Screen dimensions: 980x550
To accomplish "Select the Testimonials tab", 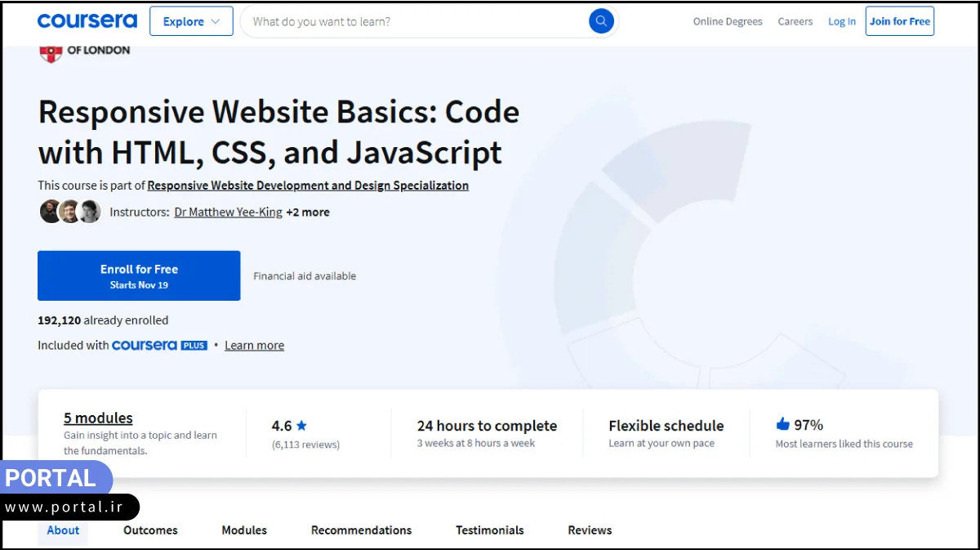I will tap(489, 530).
